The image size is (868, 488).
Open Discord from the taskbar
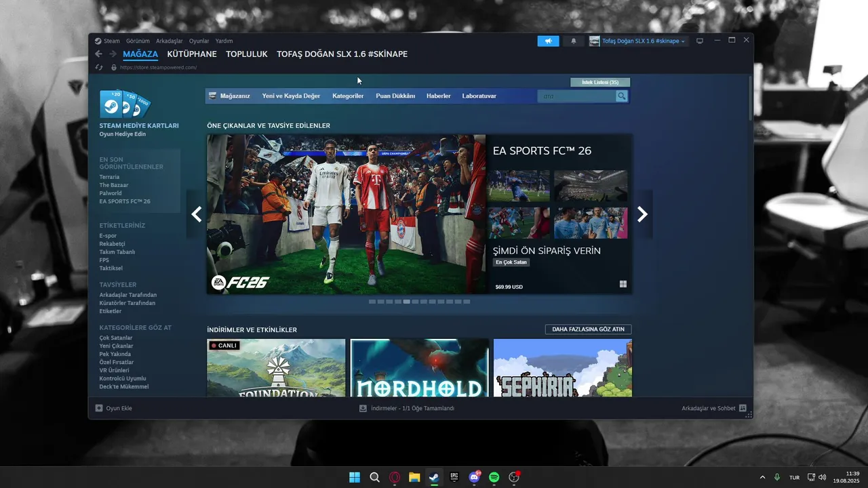(x=475, y=477)
